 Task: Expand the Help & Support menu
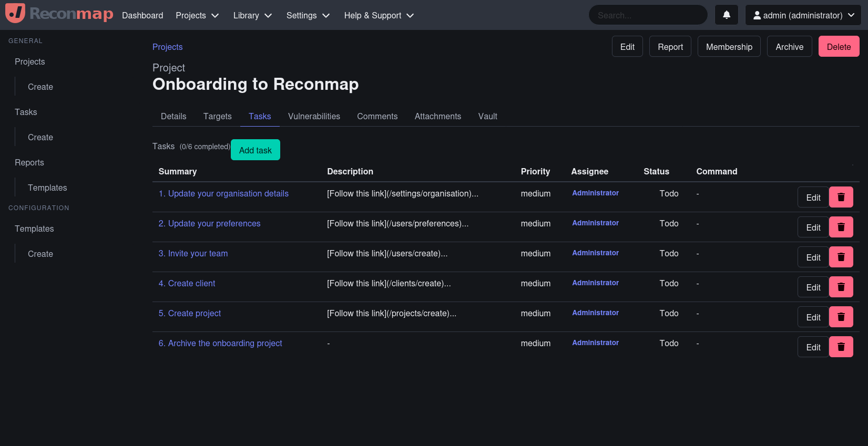[379, 15]
